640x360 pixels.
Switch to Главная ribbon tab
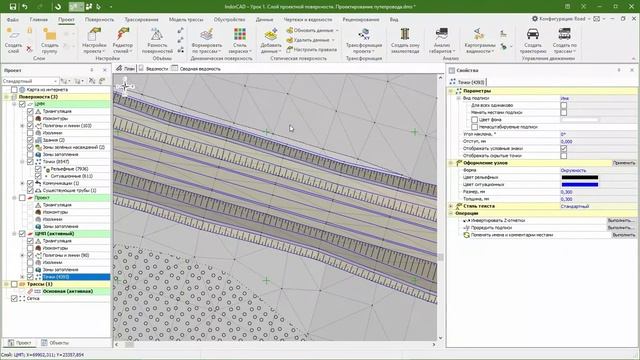(x=38, y=19)
